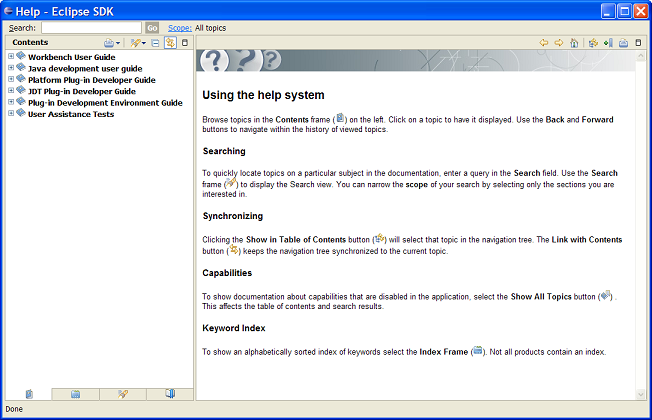Image resolution: width=652 pixels, height=420 pixels.
Task: Go back in help history
Action: pyautogui.click(x=543, y=42)
